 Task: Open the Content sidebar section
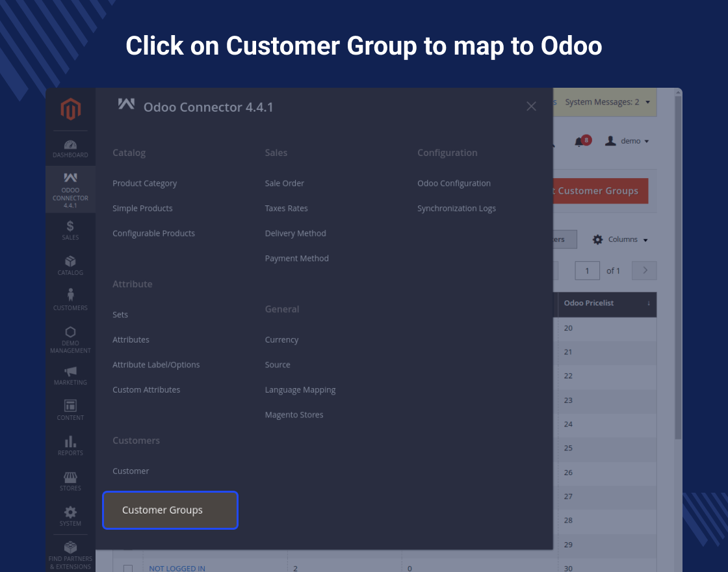[x=71, y=410]
